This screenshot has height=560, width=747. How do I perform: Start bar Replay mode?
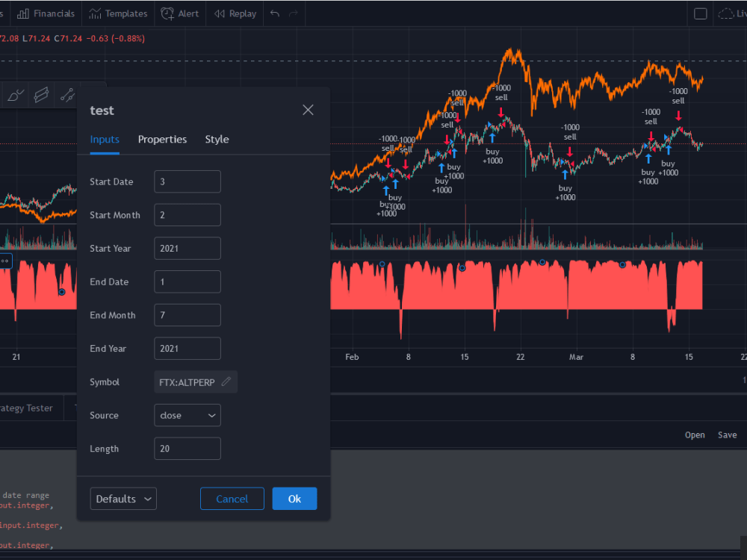coord(234,13)
